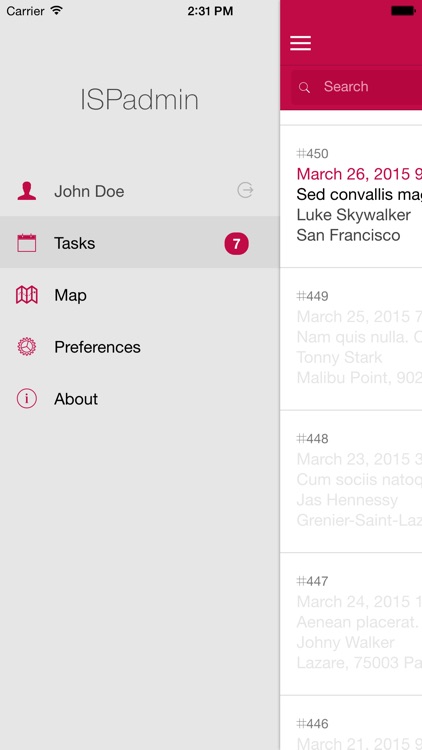Screen dimensions: 422x750
Task: Click the March 23, 2015 date text
Action: (359, 459)
